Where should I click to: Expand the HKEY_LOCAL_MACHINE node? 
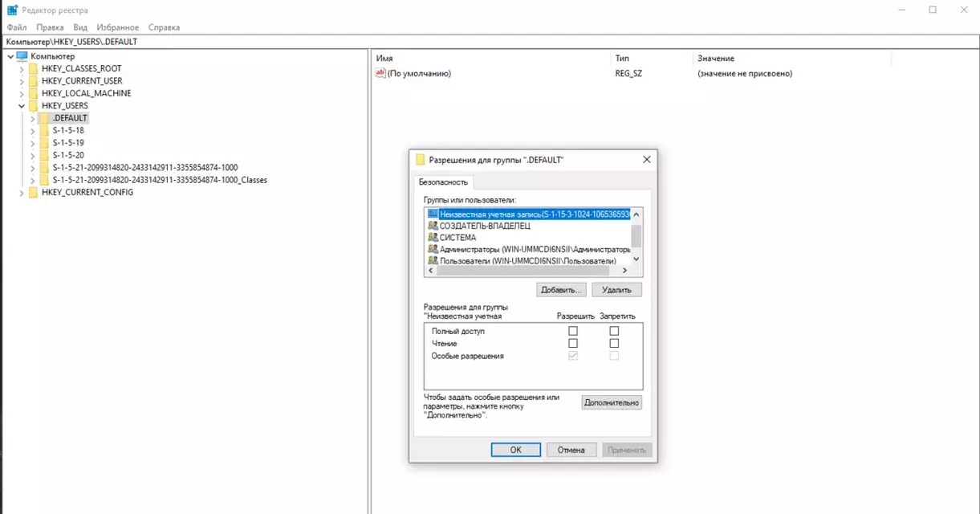[22, 93]
